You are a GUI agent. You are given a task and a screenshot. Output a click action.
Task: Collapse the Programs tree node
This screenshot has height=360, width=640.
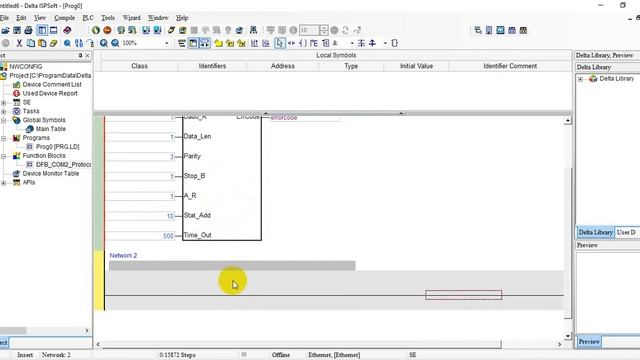tap(4, 138)
